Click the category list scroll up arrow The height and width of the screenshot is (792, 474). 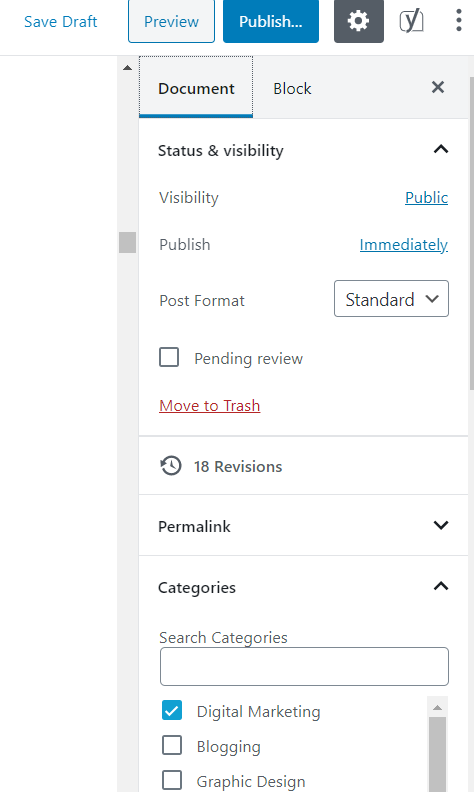[x=438, y=707]
